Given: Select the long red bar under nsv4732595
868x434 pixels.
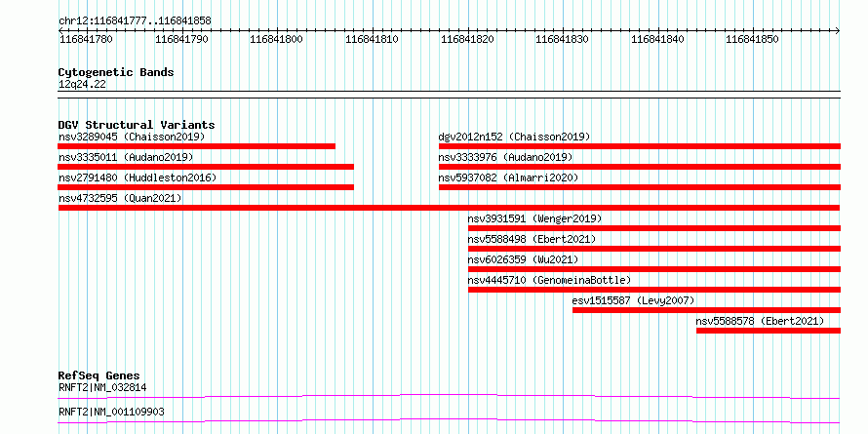Looking at the screenshot, I should pyautogui.click(x=449, y=208).
